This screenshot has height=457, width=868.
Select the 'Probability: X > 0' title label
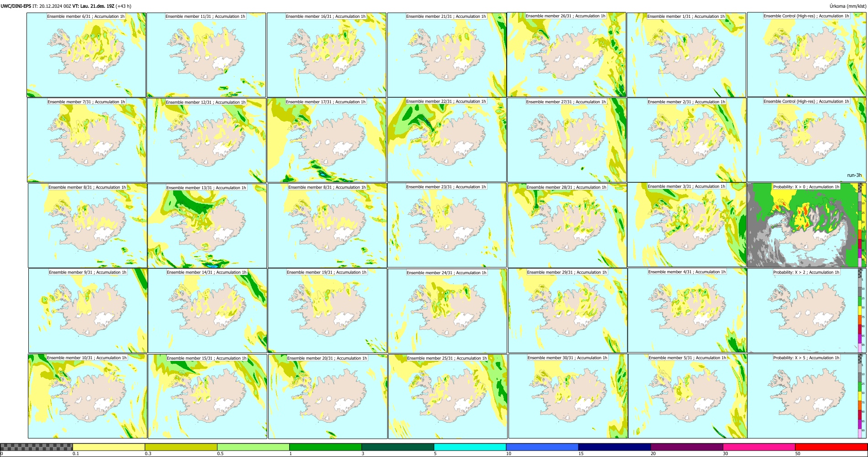pyautogui.click(x=806, y=187)
